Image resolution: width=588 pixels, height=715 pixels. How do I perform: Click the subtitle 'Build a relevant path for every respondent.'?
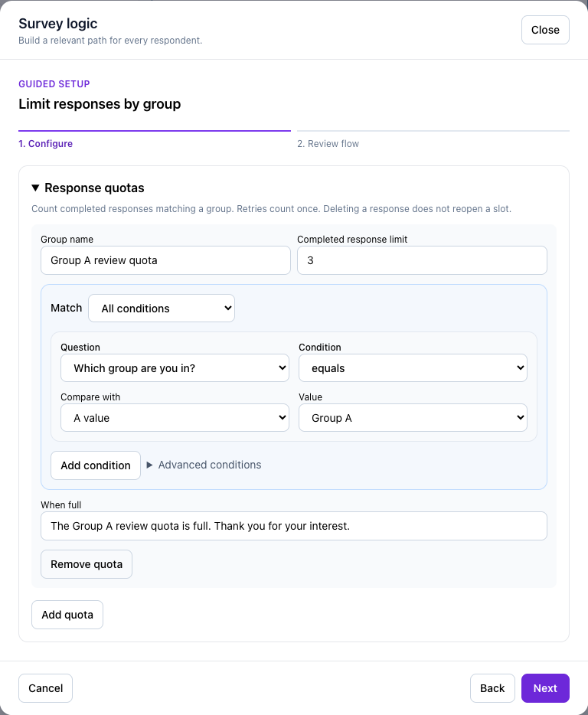[110, 40]
